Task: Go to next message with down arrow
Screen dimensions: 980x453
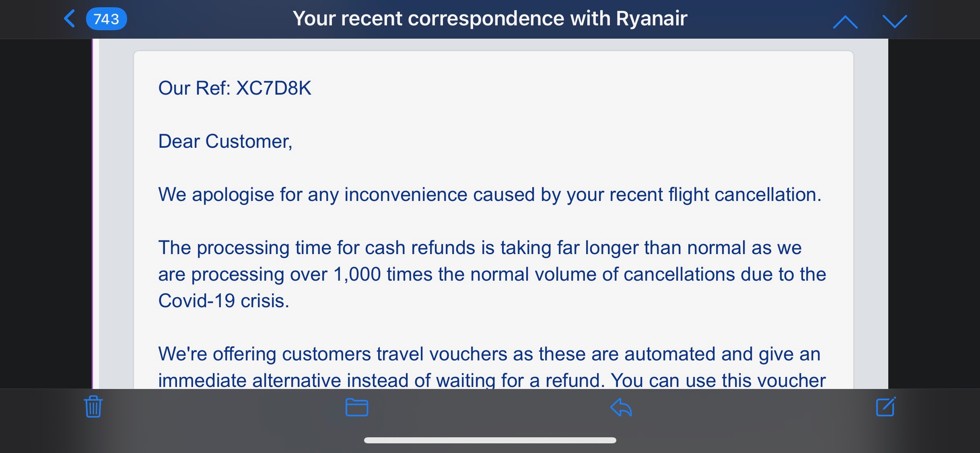Action: [x=895, y=22]
